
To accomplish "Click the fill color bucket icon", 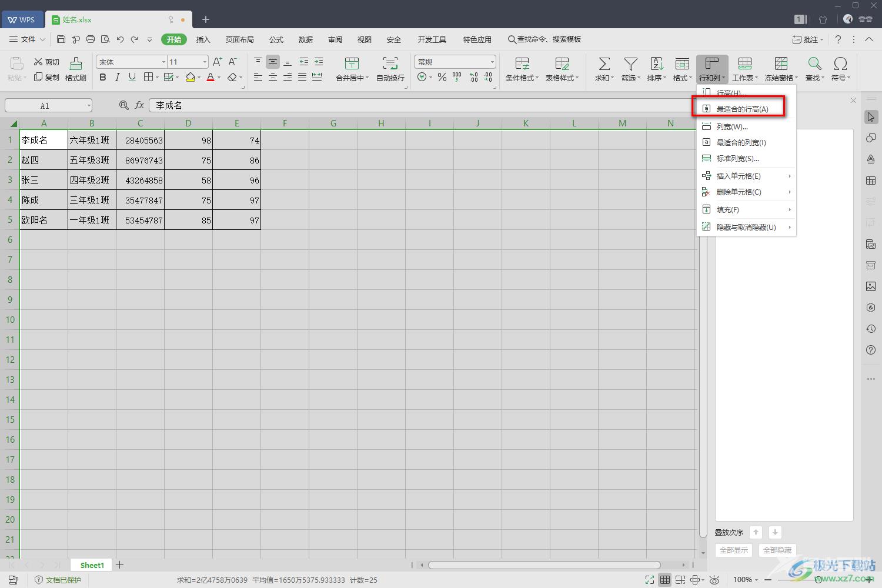I will tap(190, 77).
